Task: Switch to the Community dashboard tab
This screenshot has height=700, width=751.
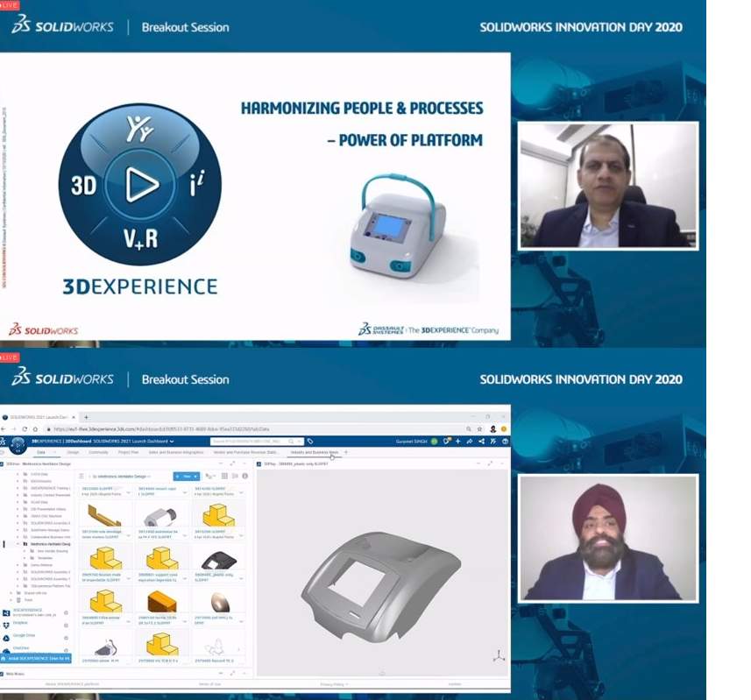Action: [99, 452]
